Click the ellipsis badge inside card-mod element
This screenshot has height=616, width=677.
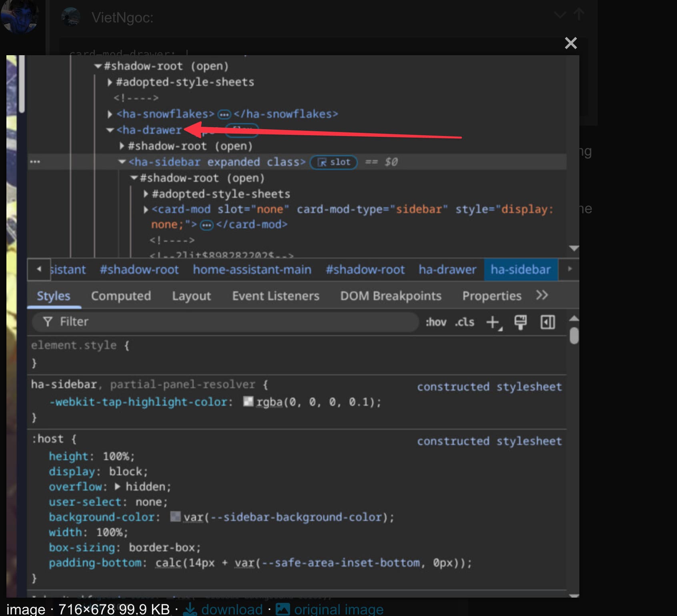[206, 225]
